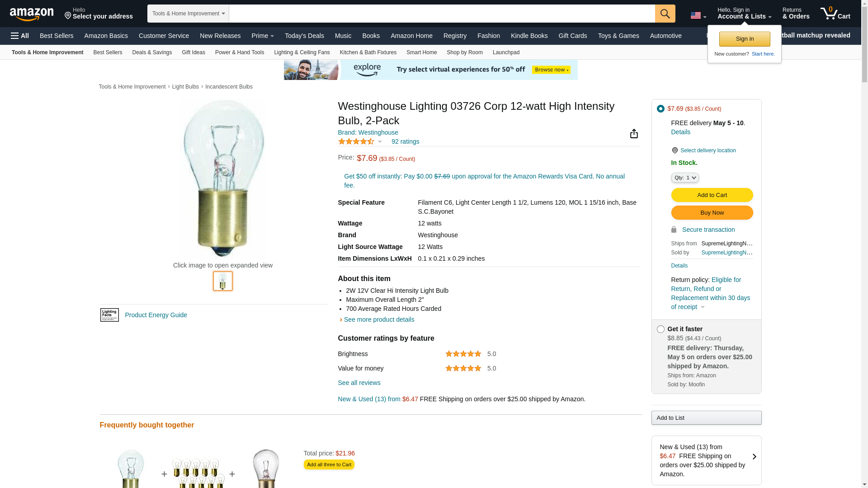Open Today's Deals in navigation bar
The width and height of the screenshot is (868, 488).
click(x=304, y=36)
